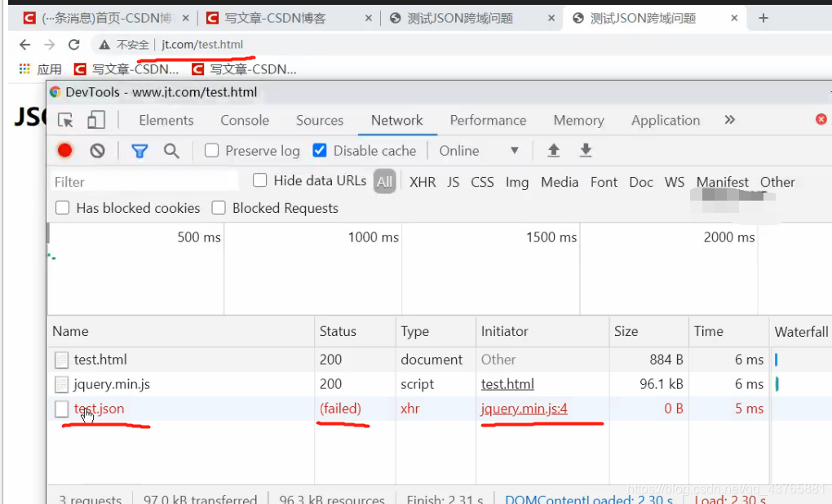Export HAR with the download arrow
This screenshot has height=504, width=832.
click(x=586, y=151)
